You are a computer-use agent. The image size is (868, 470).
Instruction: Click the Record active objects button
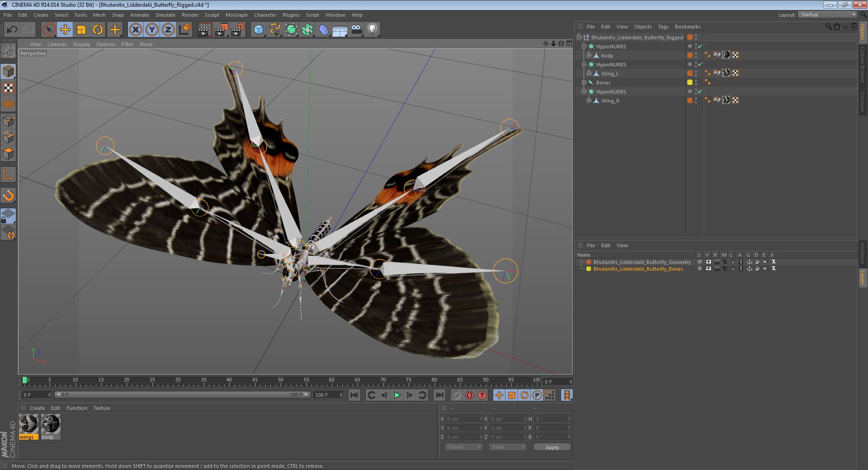(x=457, y=395)
